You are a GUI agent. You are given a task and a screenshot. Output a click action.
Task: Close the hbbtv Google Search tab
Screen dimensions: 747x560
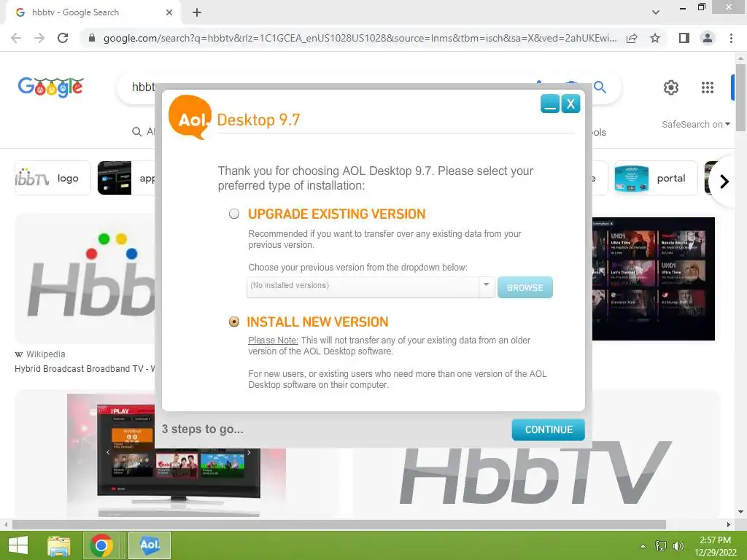point(169,12)
